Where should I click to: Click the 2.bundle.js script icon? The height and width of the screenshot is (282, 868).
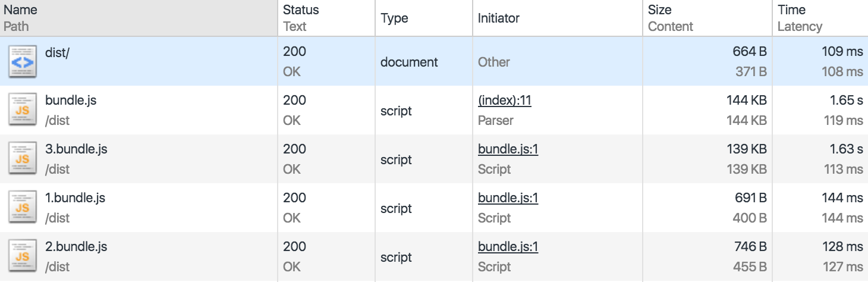click(23, 256)
